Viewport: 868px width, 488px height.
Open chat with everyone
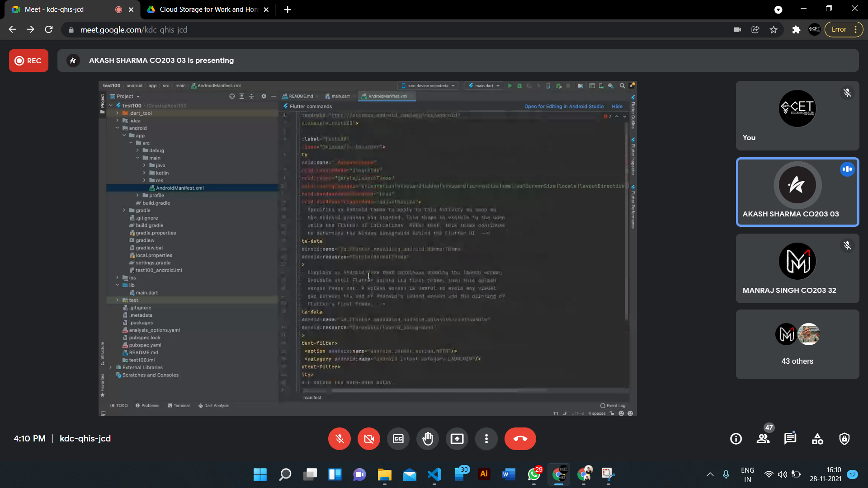(790, 439)
